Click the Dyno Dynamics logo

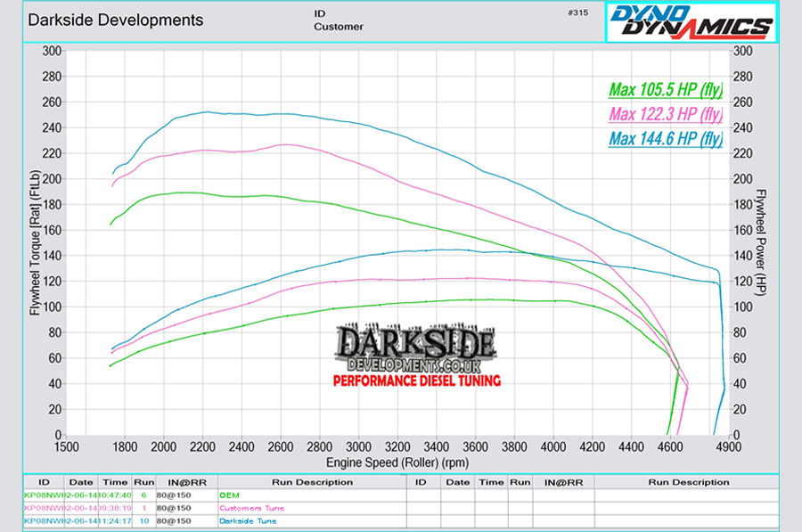[692, 22]
